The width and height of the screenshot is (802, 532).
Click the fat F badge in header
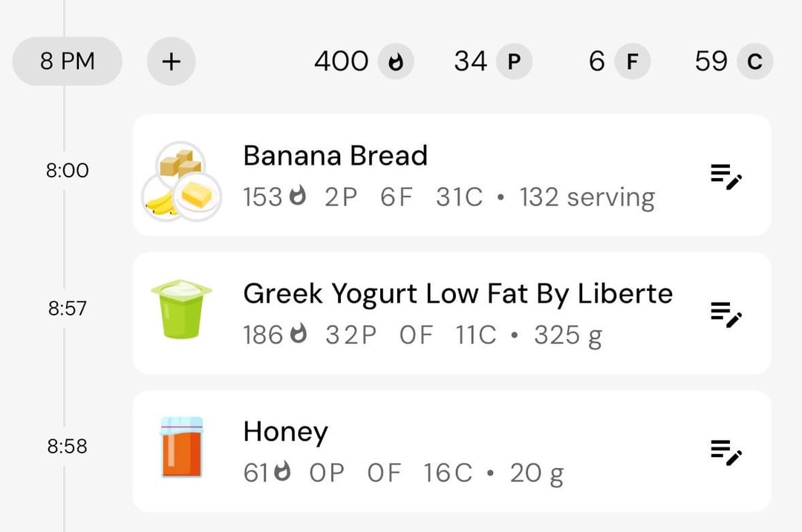[x=632, y=62]
